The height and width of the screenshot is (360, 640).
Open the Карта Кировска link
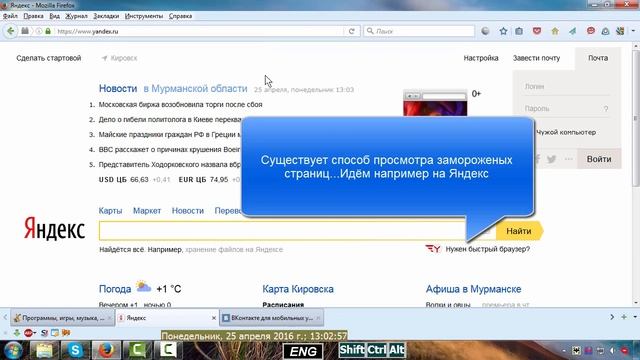(x=298, y=289)
